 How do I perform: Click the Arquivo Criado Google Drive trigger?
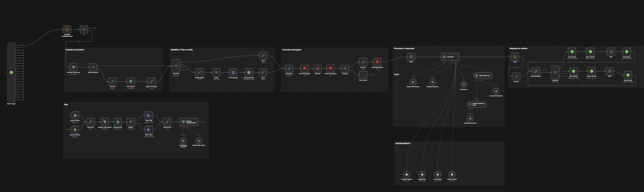click(75, 115)
